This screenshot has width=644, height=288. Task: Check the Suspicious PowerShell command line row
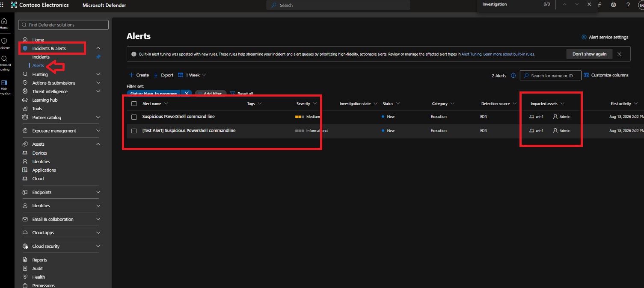point(134,117)
